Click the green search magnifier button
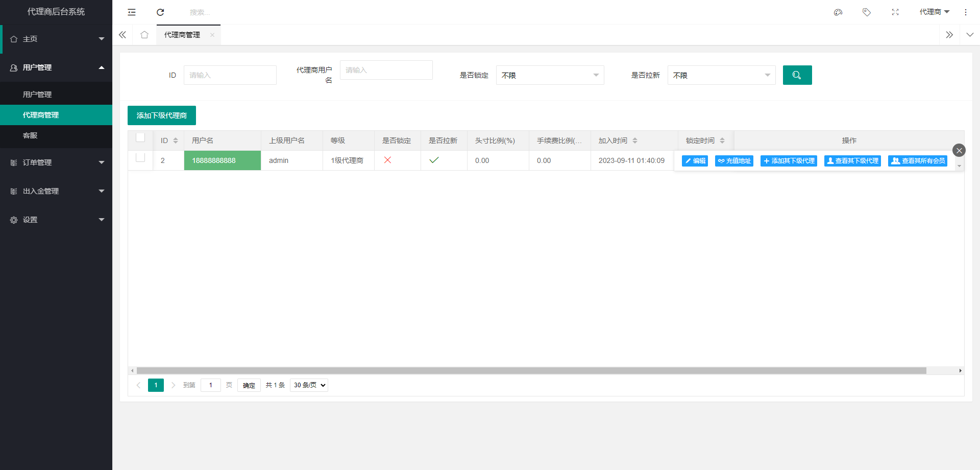Screen dimensions: 980x470 pyautogui.click(x=797, y=75)
